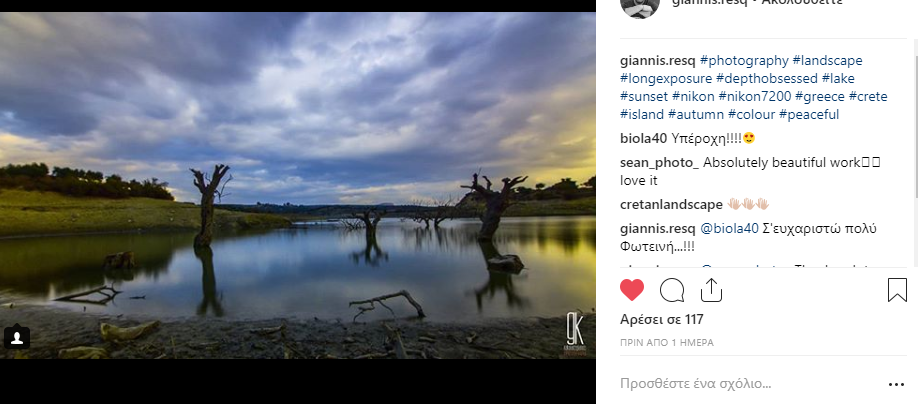Open the #longexposure hashtag link
The width and height of the screenshot is (918, 404).
point(666,78)
